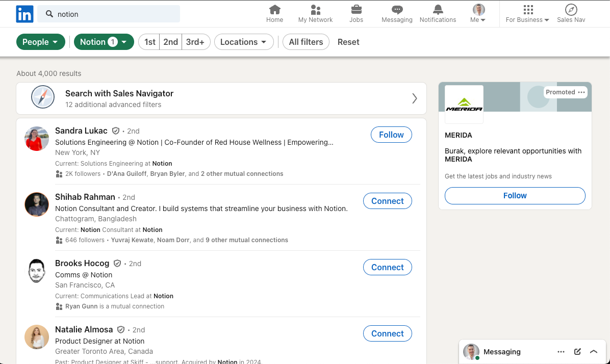Screen dimensions: 610x364
Task: Connect with Shihab Rahman
Action: point(388,201)
